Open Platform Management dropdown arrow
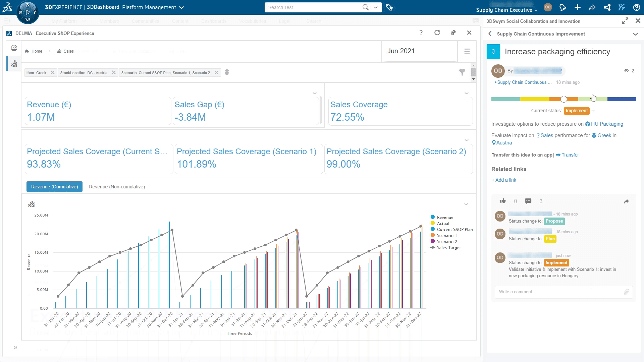 [181, 7]
